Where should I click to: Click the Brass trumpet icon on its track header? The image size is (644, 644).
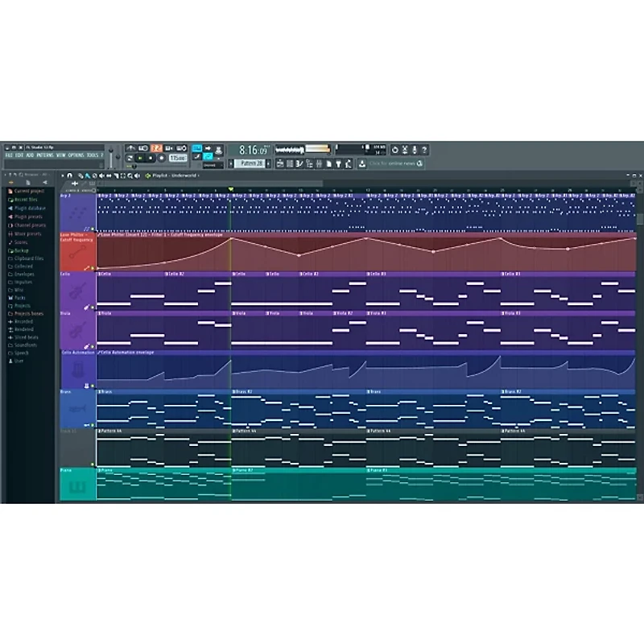point(76,409)
